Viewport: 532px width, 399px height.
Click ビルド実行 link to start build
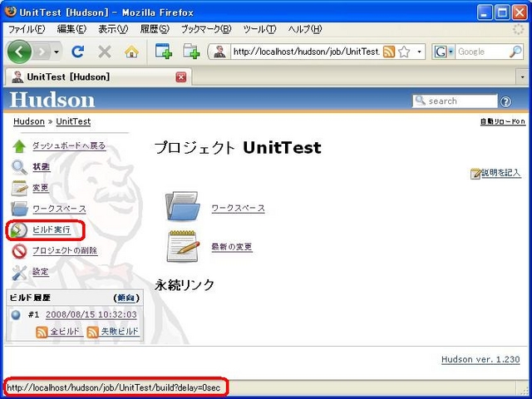pos(52,229)
